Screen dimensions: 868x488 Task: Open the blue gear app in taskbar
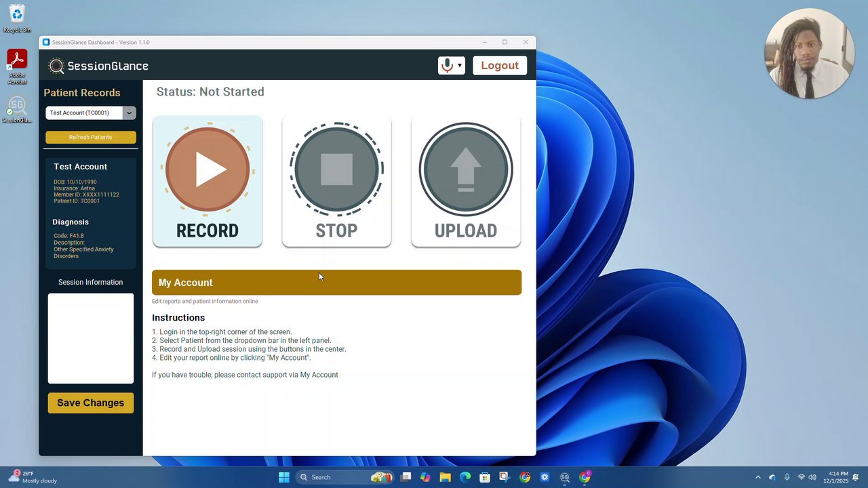coord(545,477)
